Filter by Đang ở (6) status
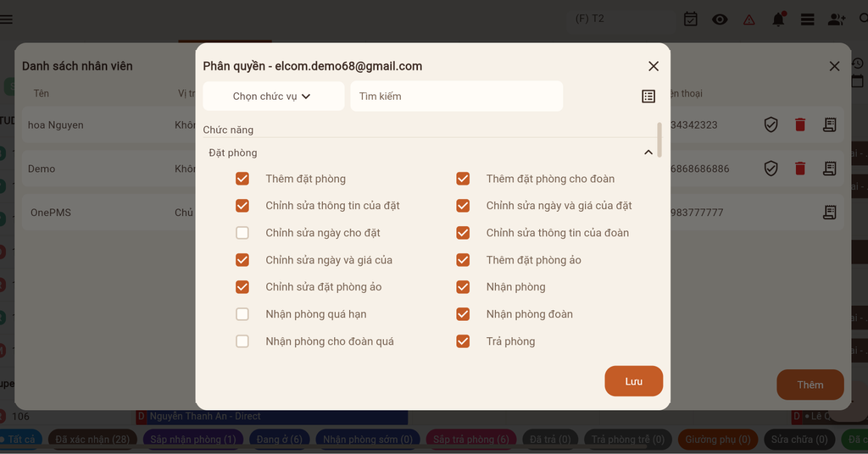Image resolution: width=868 pixels, height=454 pixels. 279,440
